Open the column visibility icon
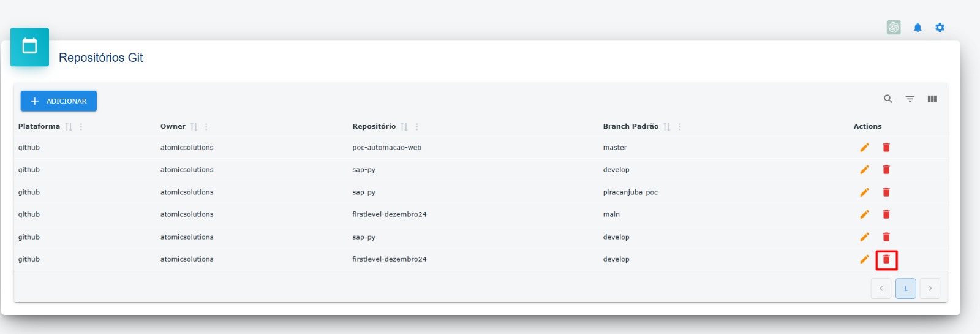This screenshot has width=980, height=334. (932, 99)
